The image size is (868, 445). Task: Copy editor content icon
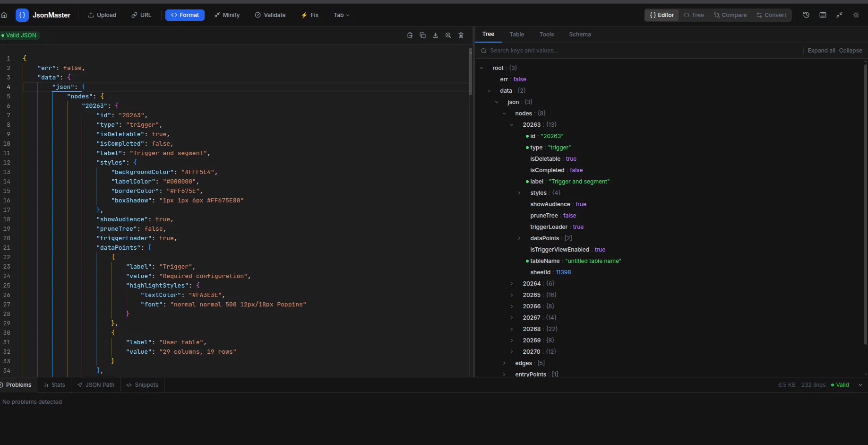(422, 35)
